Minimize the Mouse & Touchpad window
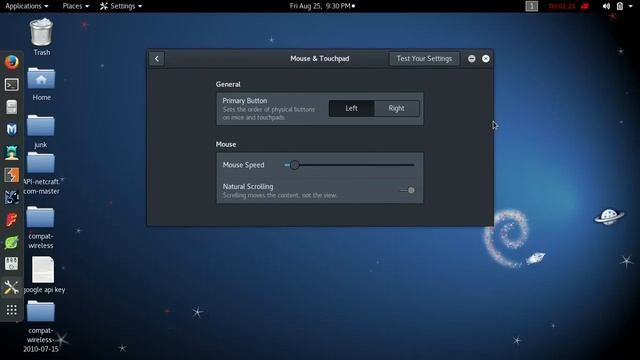This screenshot has width=640, height=360. [x=471, y=59]
